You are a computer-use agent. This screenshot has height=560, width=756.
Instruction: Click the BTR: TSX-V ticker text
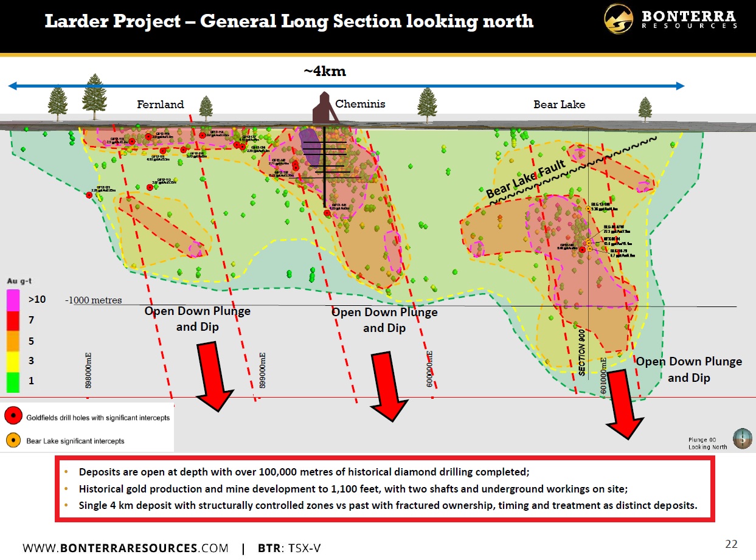point(290,547)
